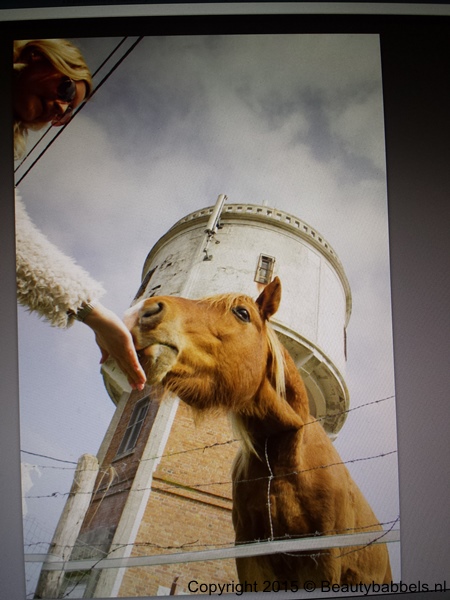Click the antenna pole on top of the tower
Screen dimensions: 450x600
pos(216,214)
